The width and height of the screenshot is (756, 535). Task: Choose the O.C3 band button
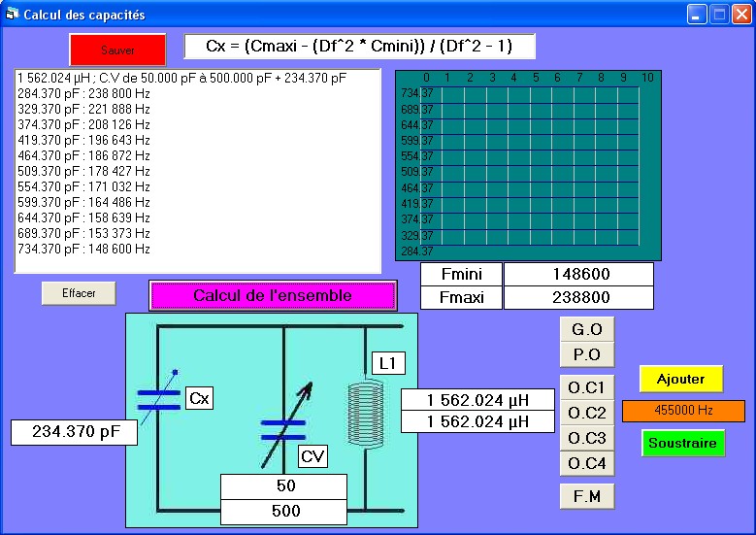(x=587, y=438)
